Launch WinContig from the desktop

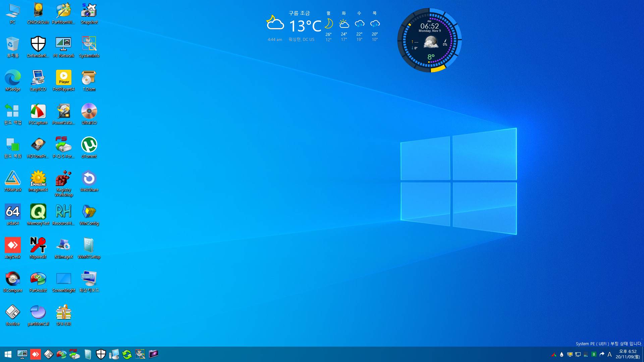point(89,215)
